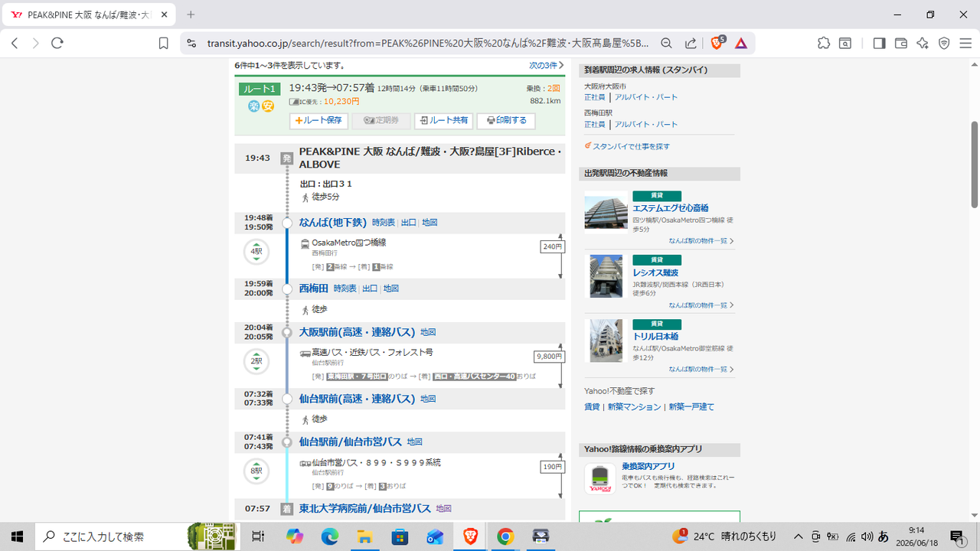
Task: Open Google Chrome from taskbar
Action: [x=505, y=536]
